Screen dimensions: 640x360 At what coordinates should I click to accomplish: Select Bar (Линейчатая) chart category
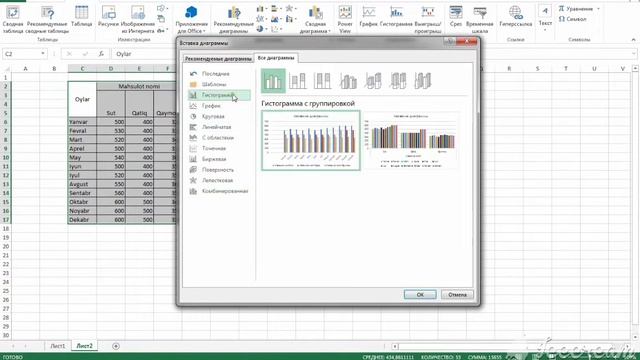pos(216,127)
